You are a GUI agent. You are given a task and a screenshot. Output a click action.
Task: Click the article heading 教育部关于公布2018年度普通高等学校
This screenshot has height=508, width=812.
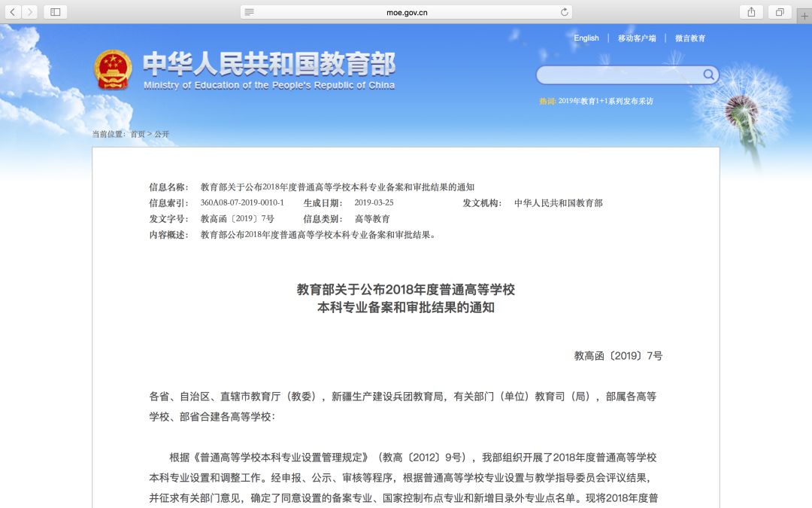405,289
